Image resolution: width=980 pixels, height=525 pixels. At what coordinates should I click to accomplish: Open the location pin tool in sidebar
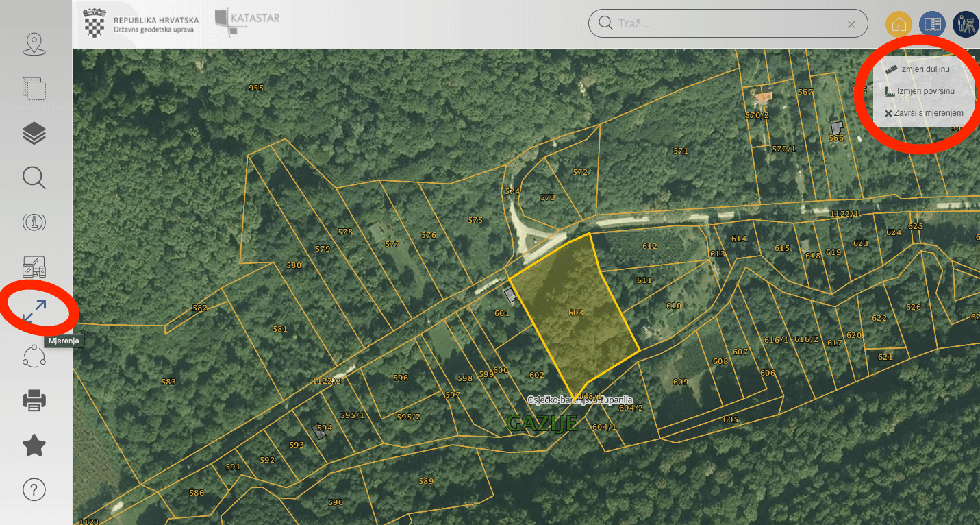(34, 44)
